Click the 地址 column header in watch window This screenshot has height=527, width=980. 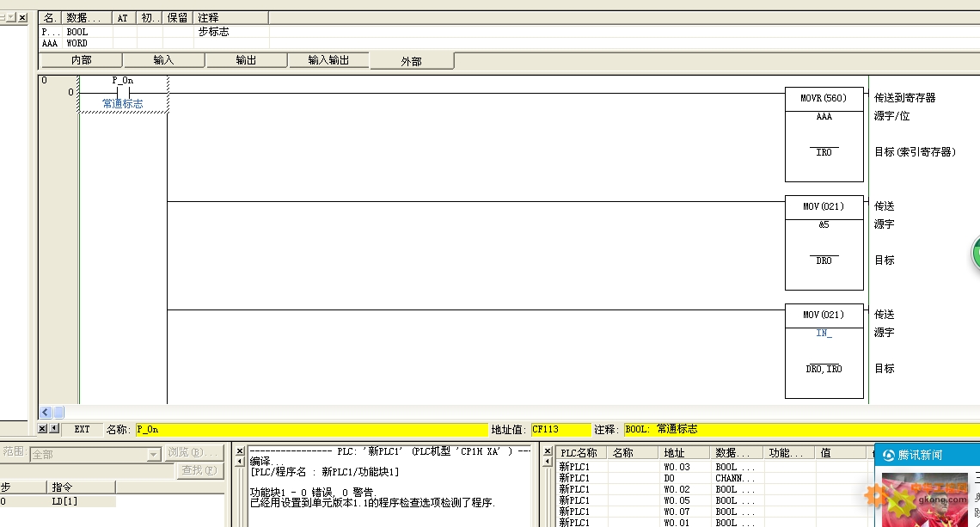tap(684, 452)
